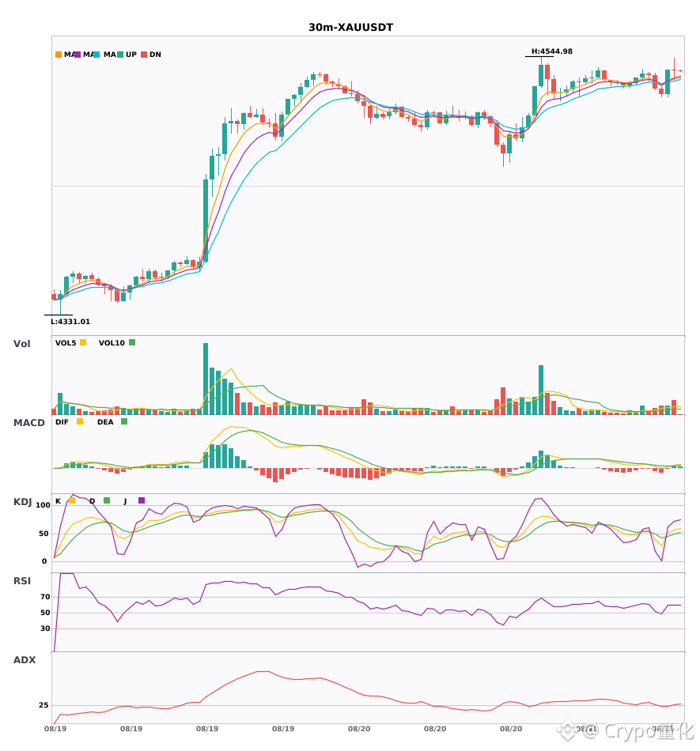The height and width of the screenshot is (751, 700).
Task: Click the VOL10 legend text
Action: coord(112,343)
